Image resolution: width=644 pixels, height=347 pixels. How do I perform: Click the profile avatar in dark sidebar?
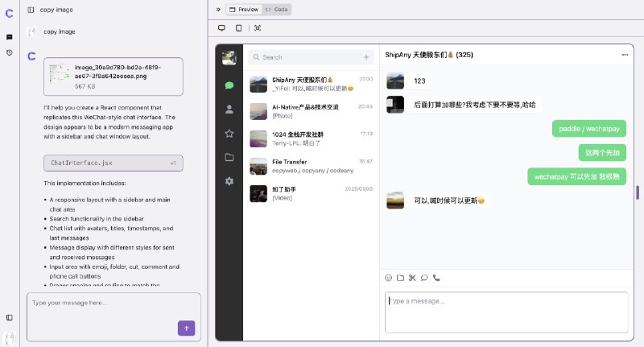[x=229, y=58]
